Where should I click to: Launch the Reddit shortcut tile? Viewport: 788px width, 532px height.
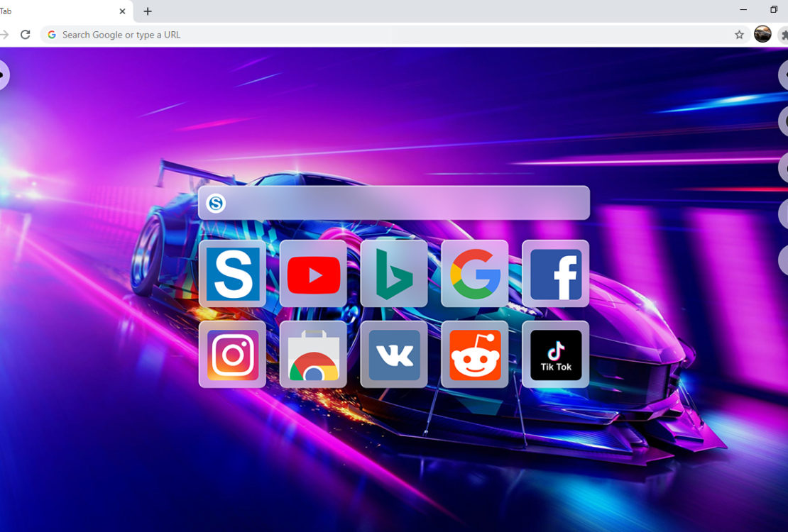click(475, 354)
